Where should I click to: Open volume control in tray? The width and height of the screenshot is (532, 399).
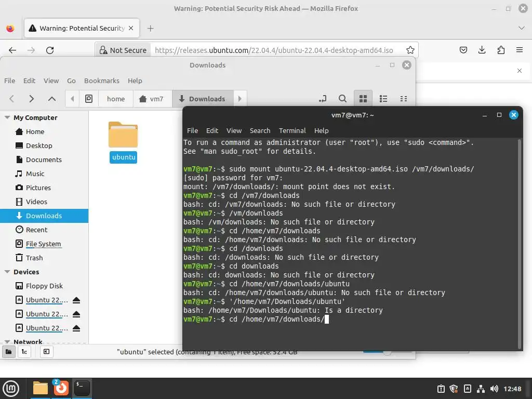[x=494, y=389]
